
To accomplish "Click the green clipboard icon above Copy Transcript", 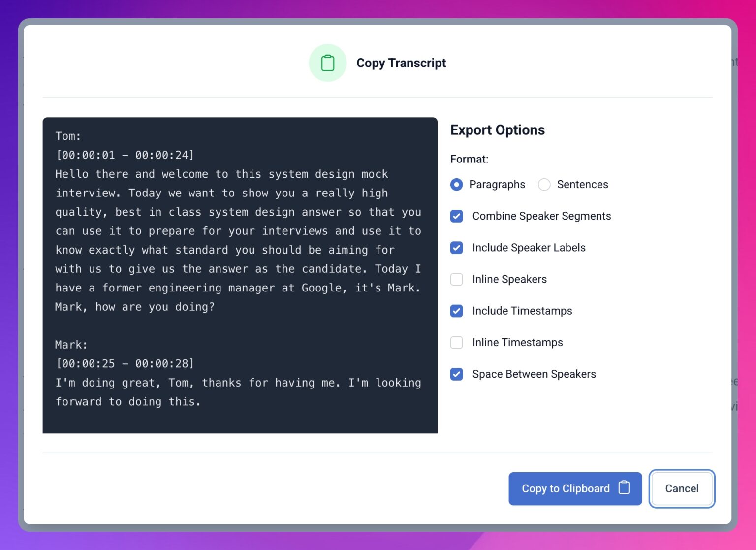I will coord(327,63).
